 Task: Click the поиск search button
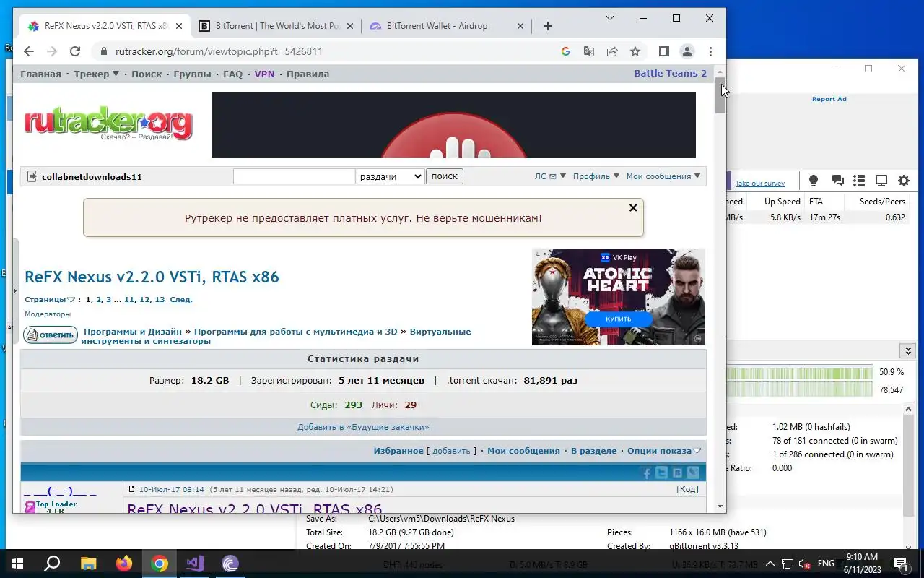click(x=444, y=176)
